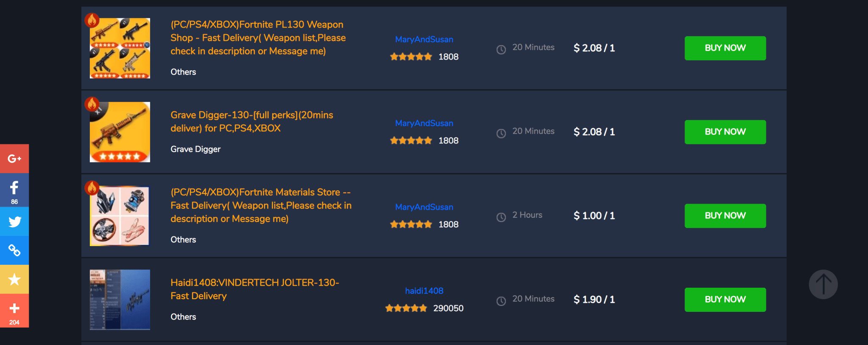The image size is (868, 345).
Task: Open the materials store item thumbnail
Action: (x=120, y=216)
